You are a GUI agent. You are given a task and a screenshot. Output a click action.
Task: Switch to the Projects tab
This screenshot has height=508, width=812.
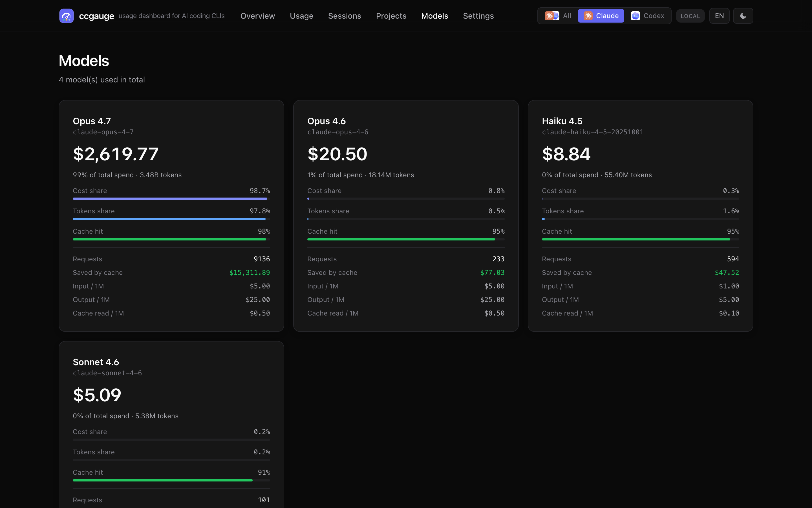391,16
